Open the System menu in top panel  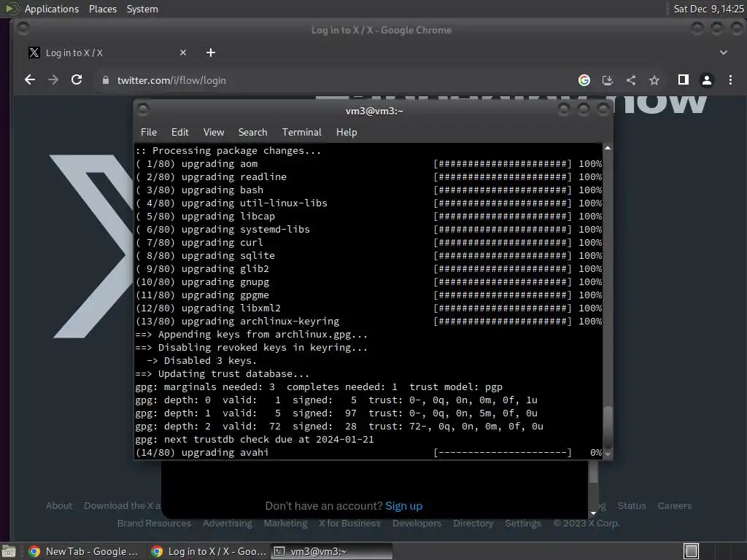pos(142,9)
